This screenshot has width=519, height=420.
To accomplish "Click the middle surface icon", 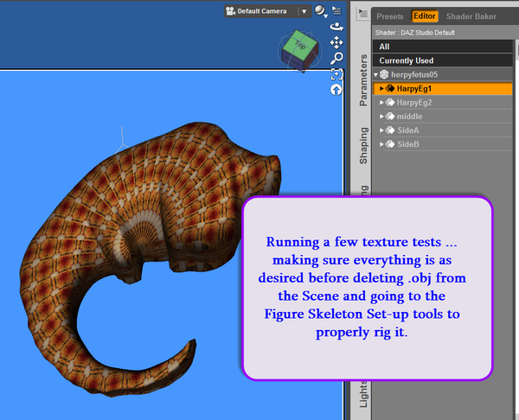I will pyautogui.click(x=390, y=117).
